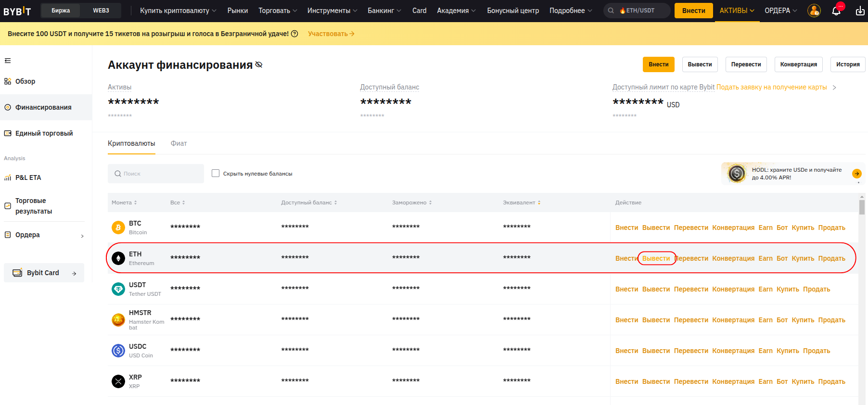Select the Фиат tab
The width and height of the screenshot is (868, 405).
point(179,143)
